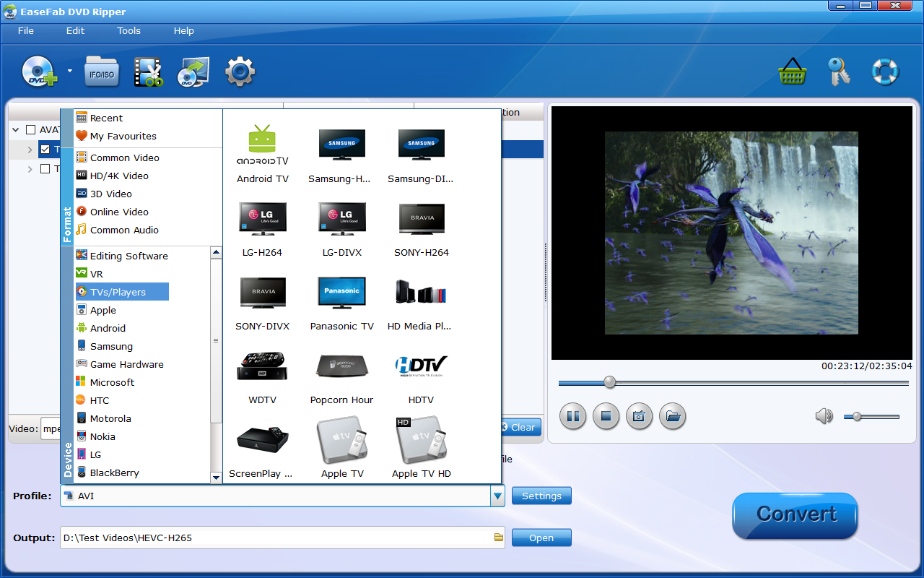Pick the SONY-DIVX profile
Image resolution: width=924 pixels, height=578 pixels.
(x=263, y=302)
